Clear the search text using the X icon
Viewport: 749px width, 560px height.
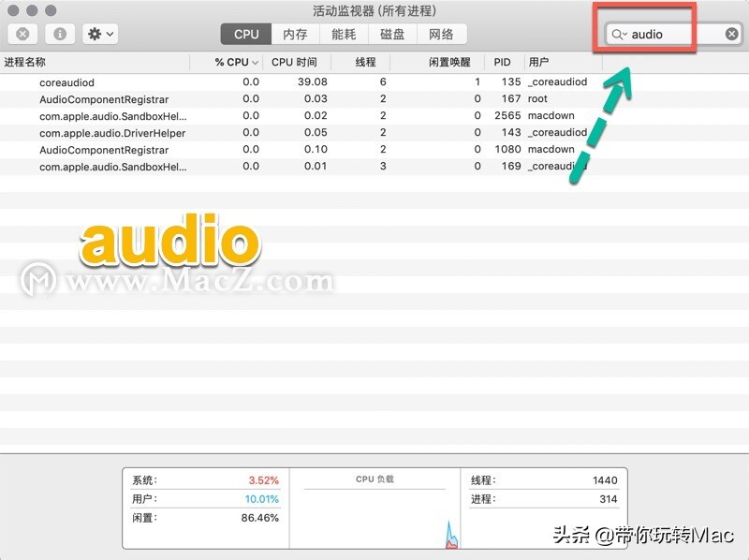pyautogui.click(x=731, y=34)
